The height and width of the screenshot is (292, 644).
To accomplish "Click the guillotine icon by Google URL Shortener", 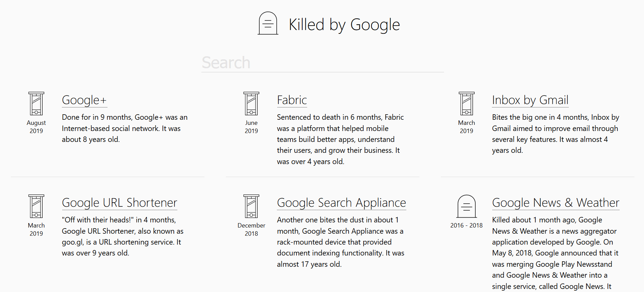I will point(36,206).
